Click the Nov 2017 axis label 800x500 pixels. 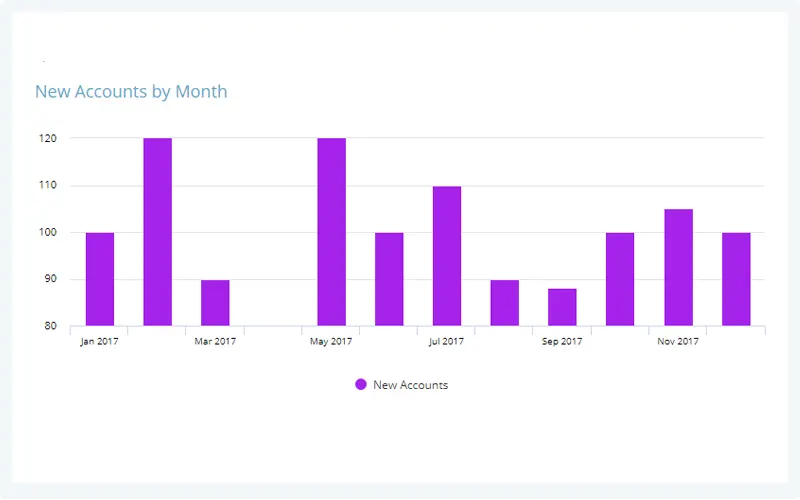click(678, 341)
